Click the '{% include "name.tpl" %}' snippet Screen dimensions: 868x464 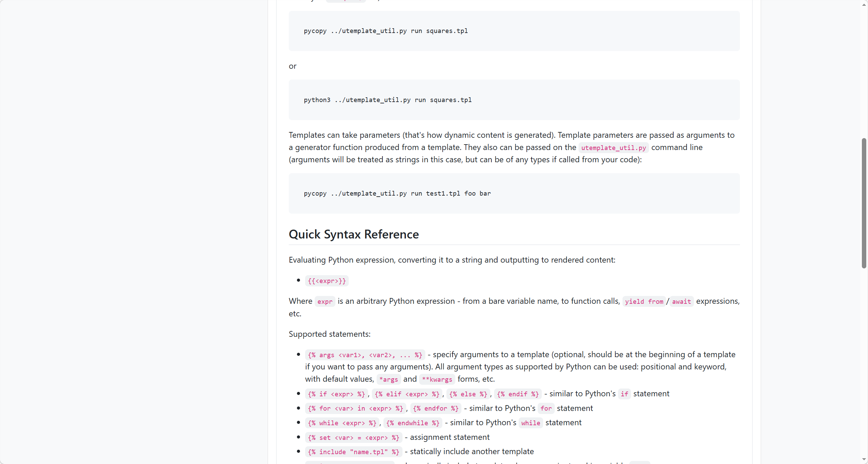pos(353,452)
